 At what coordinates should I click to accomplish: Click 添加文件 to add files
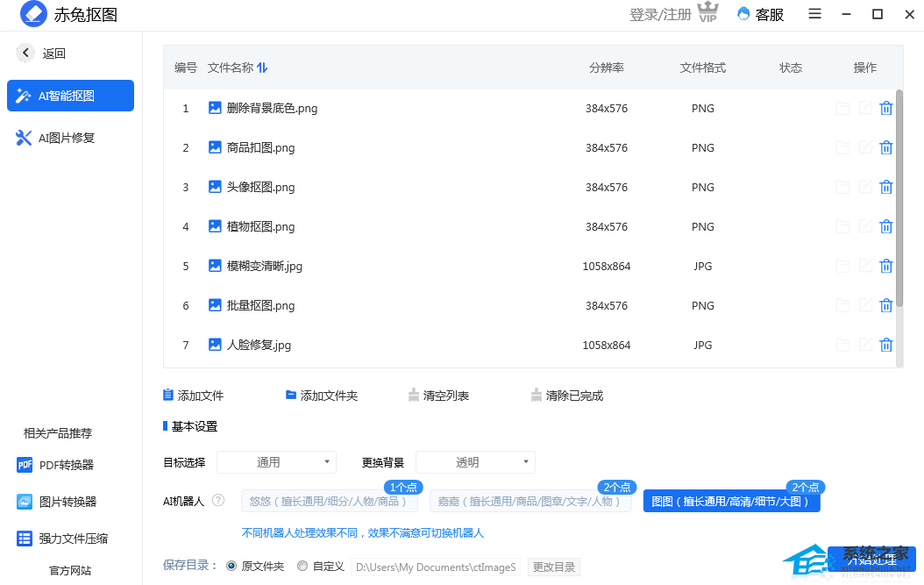tap(194, 396)
